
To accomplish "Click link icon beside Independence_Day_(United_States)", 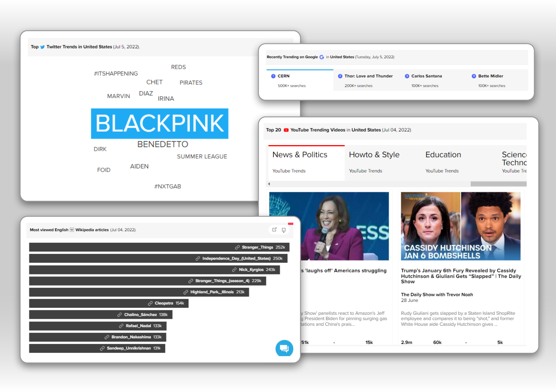I will [x=198, y=258].
